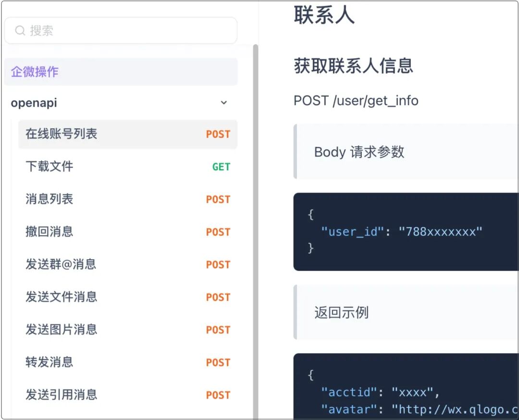This screenshot has width=519, height=420.
Task: Click POST badge beside 消息列表
Action: [218, 199]
